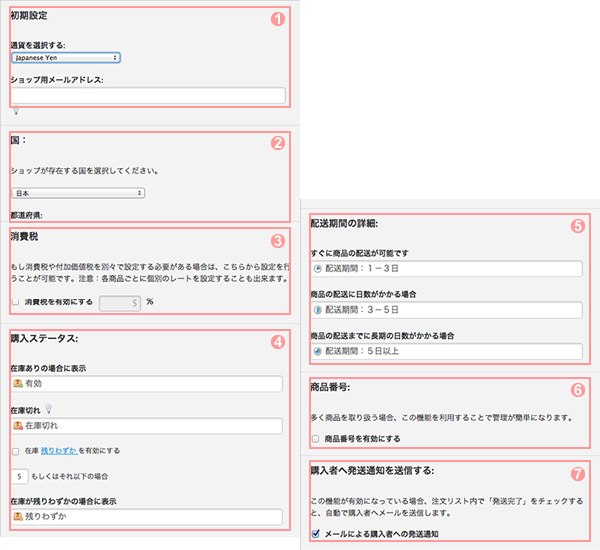Click the 配送期間：5日以上 field

[x=447, y=351]
